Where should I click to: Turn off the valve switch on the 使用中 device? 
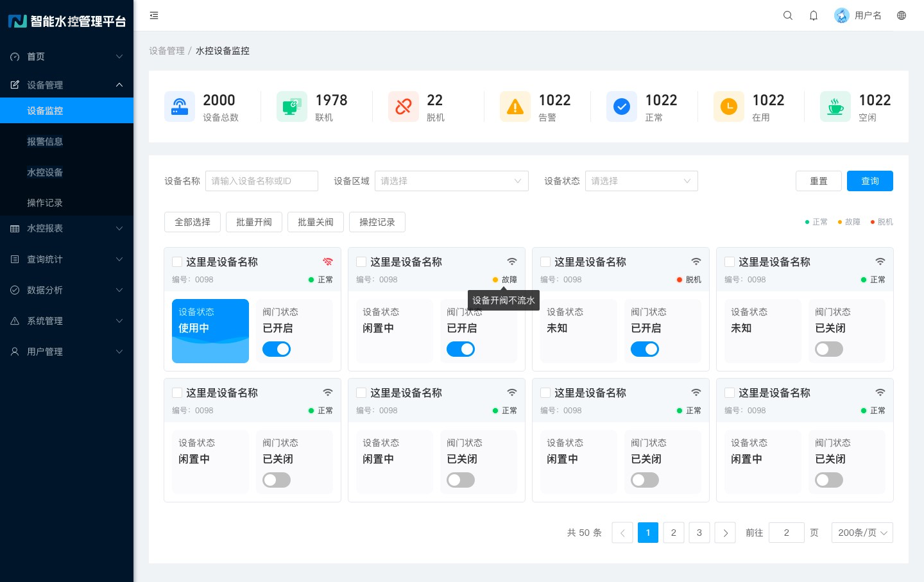(x=277, y=349)
